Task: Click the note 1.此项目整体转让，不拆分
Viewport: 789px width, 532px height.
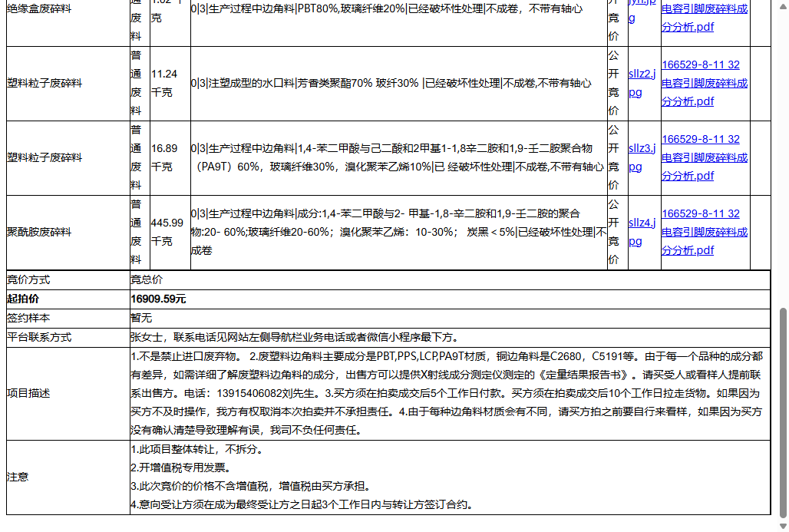Action: [x=197, y=449]
